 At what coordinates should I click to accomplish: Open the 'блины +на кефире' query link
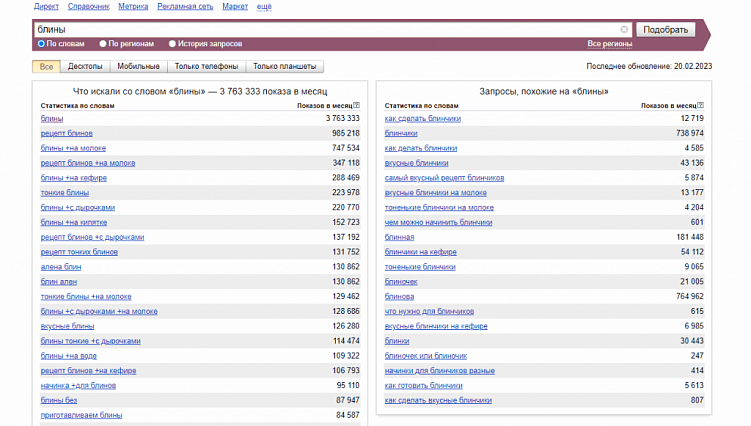coord(74,177)
